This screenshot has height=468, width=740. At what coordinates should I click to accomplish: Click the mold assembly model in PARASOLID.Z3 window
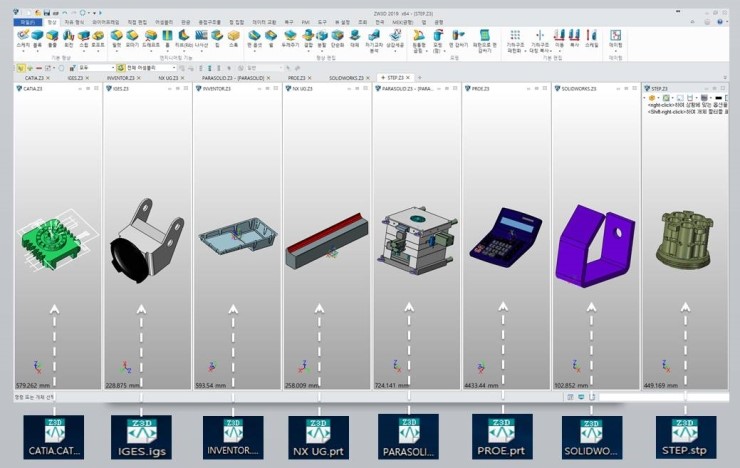(x=417, y=241)
